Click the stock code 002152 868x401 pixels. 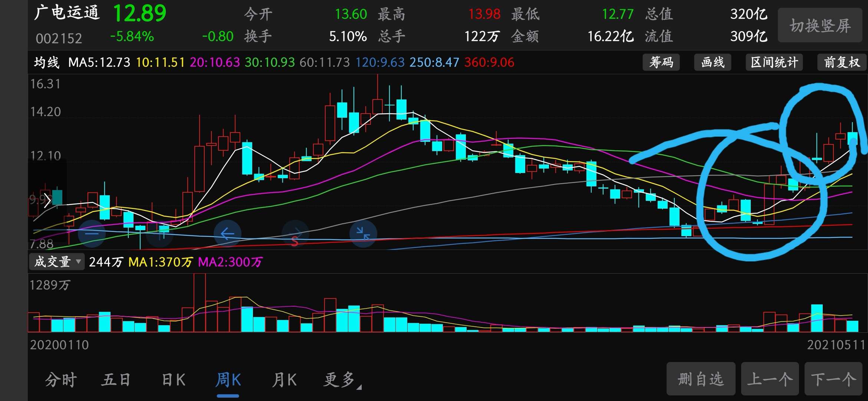59,38
